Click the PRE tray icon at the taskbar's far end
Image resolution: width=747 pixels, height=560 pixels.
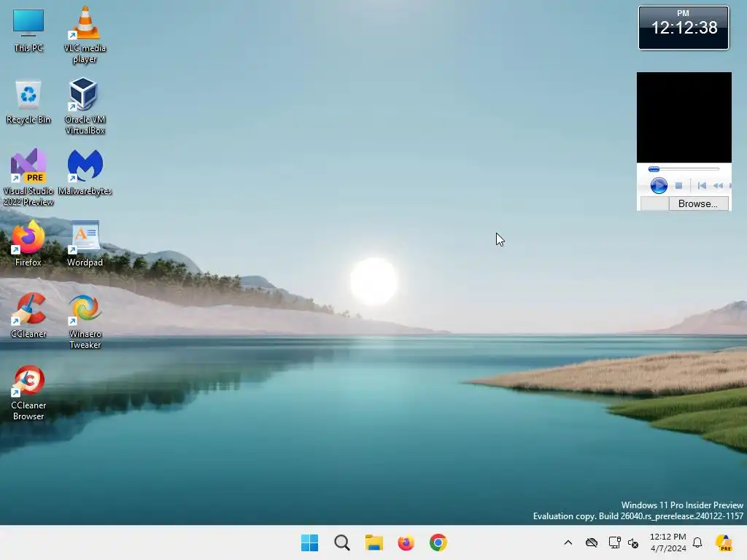[x=724, y=542]
